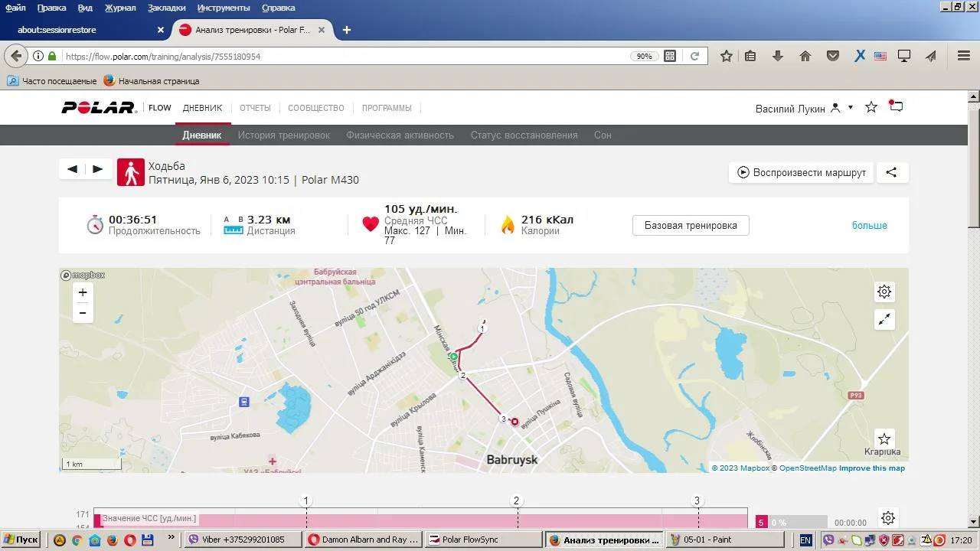Open the Журнал browser menu

(119, 8)
